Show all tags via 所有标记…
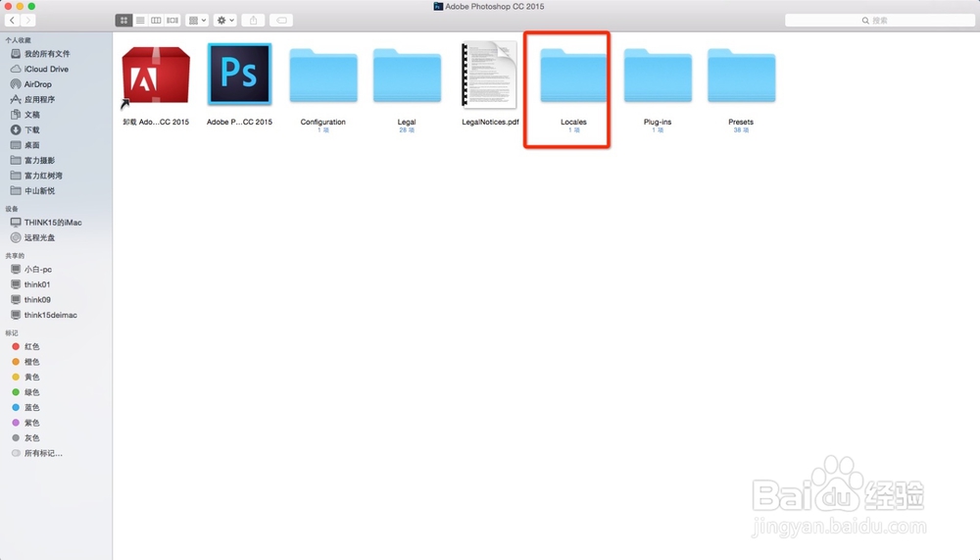The height and width of the screenshot is (560, 980). (42, 453)
